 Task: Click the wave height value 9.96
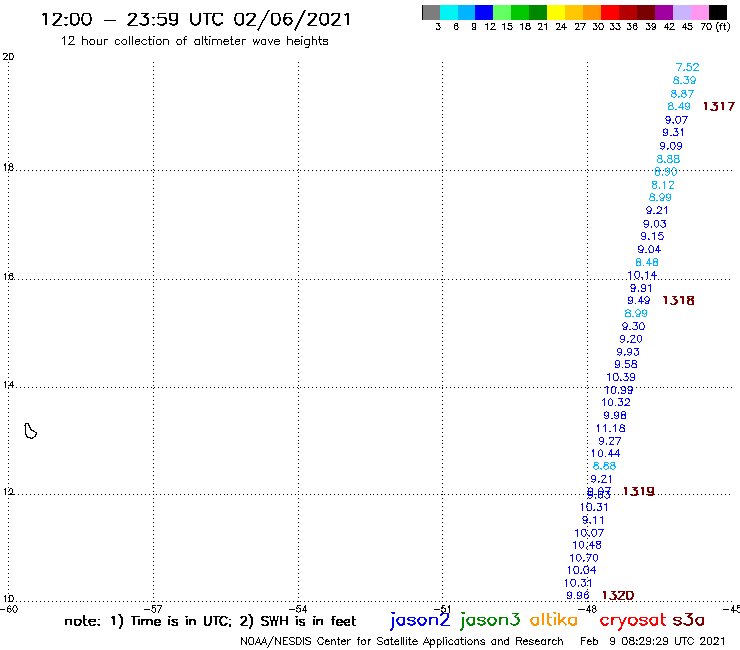(578, 595)
